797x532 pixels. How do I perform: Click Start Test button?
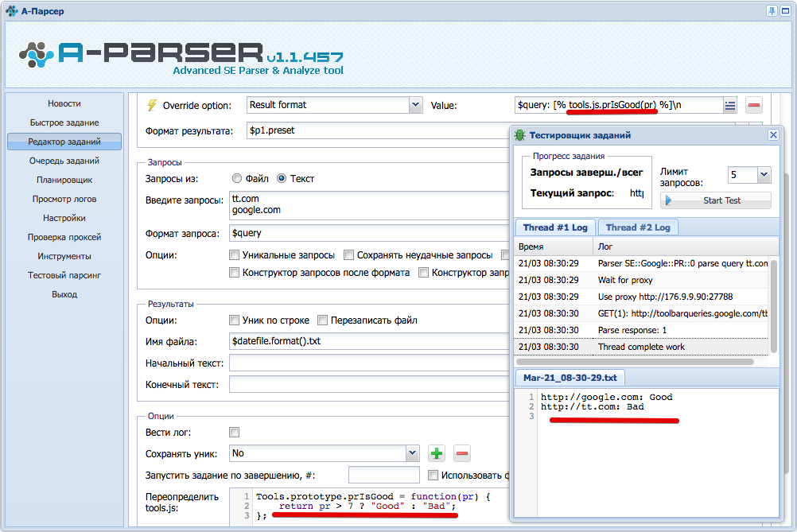tap(716, 200)
